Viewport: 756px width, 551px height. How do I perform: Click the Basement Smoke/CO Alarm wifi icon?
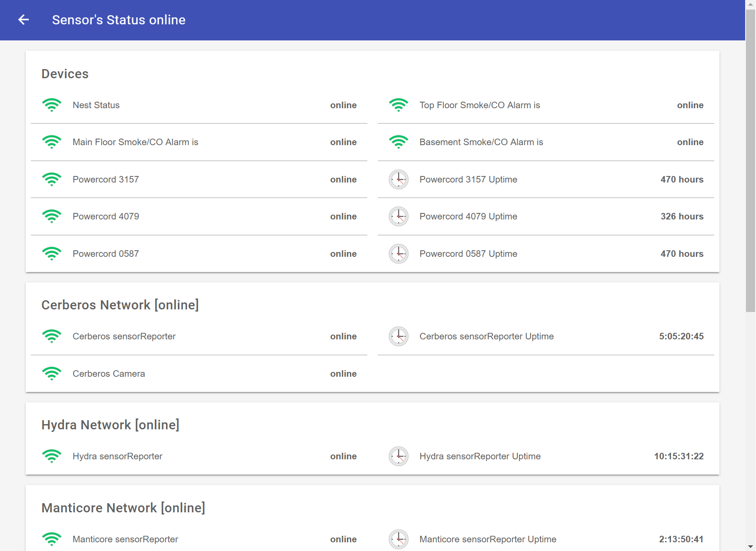point(398,142)
